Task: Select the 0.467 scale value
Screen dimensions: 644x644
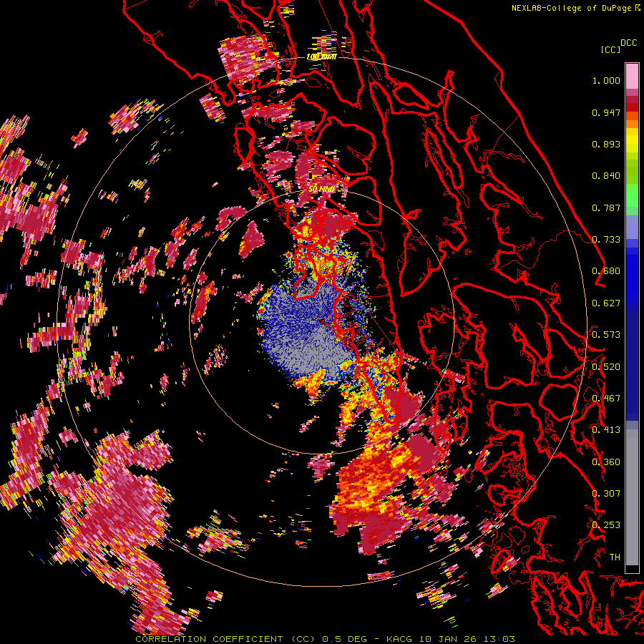Action: (x=606, y=399)
